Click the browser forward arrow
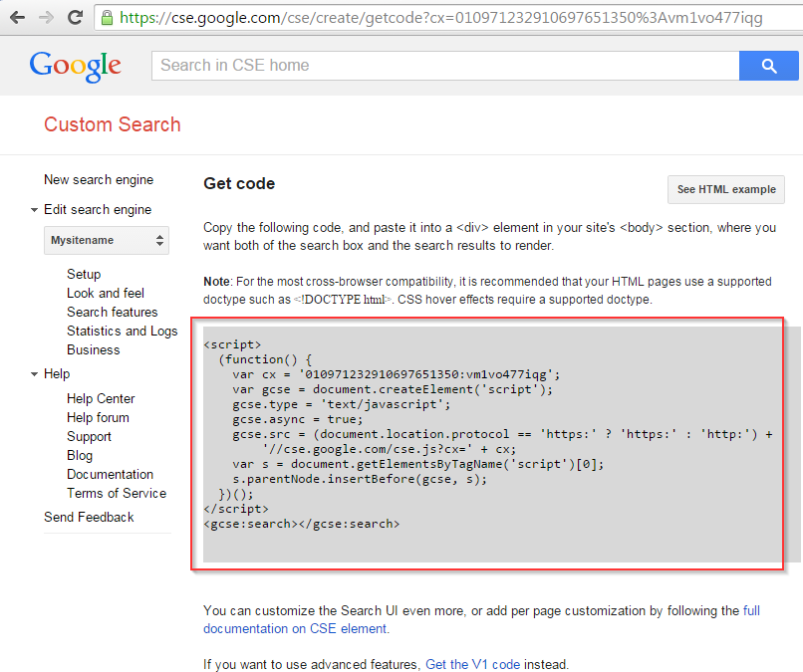The height and width of the screenshot is (672, 803). [46, 18]
